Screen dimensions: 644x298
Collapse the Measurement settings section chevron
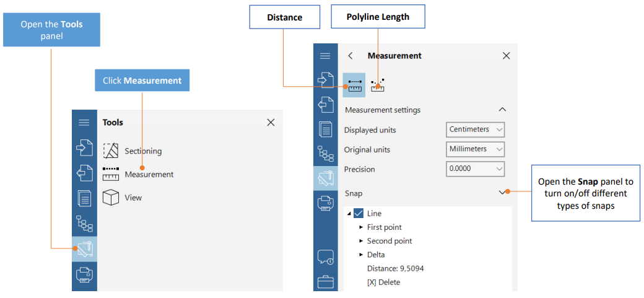502,110
